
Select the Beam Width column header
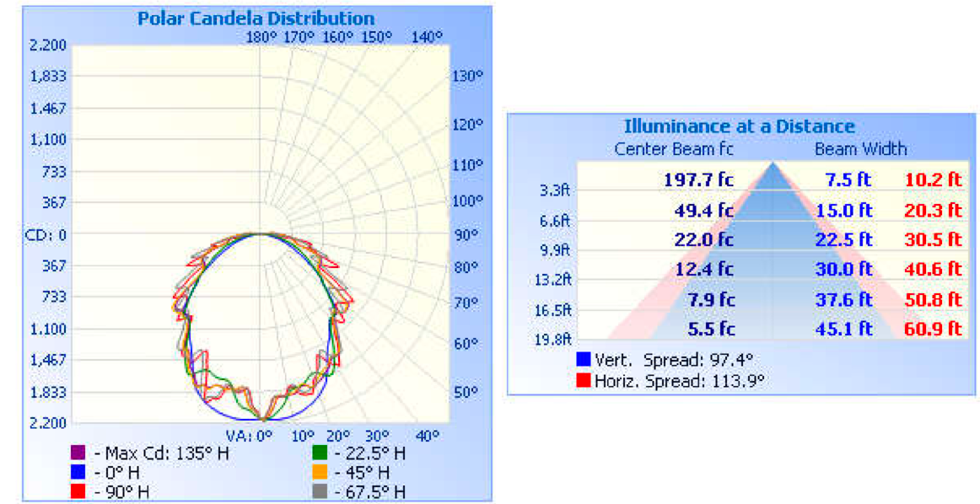coord(860,149)
